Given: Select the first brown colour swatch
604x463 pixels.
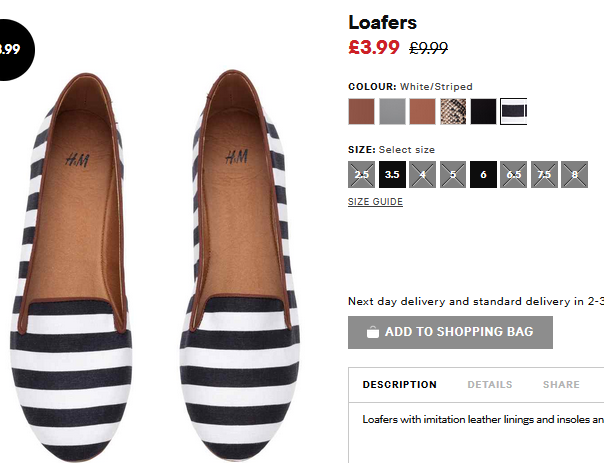Looking at the screenshot, I should [361, 112].
